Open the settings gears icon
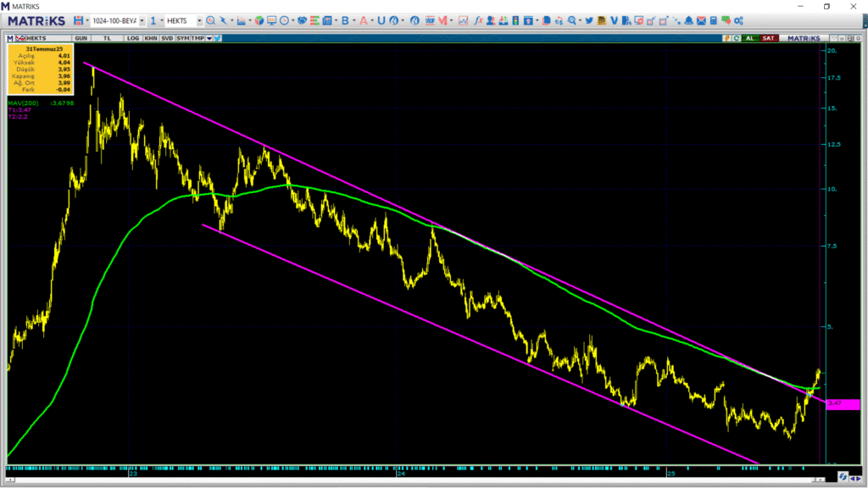The height and width of the screenshot is (488, 868). (738, 20)
